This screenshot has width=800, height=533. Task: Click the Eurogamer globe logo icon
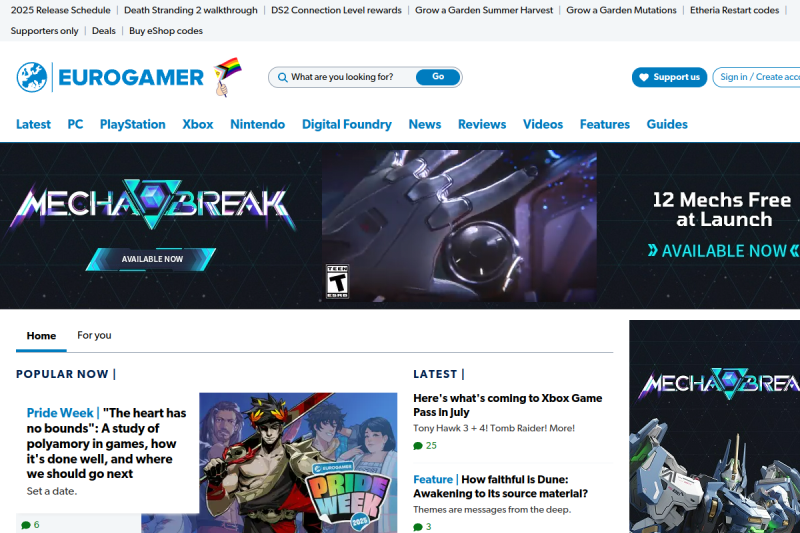click(x=32, y=78)
